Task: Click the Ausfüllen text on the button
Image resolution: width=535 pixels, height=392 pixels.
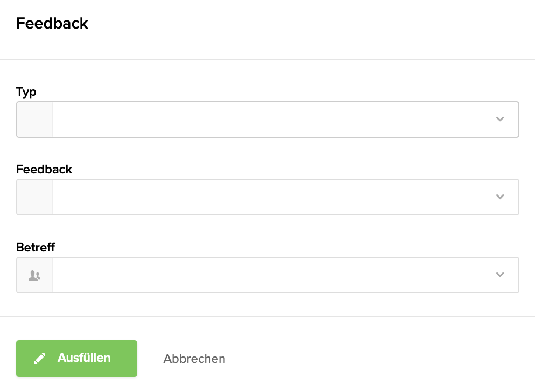Action: (x=84, y=358)
